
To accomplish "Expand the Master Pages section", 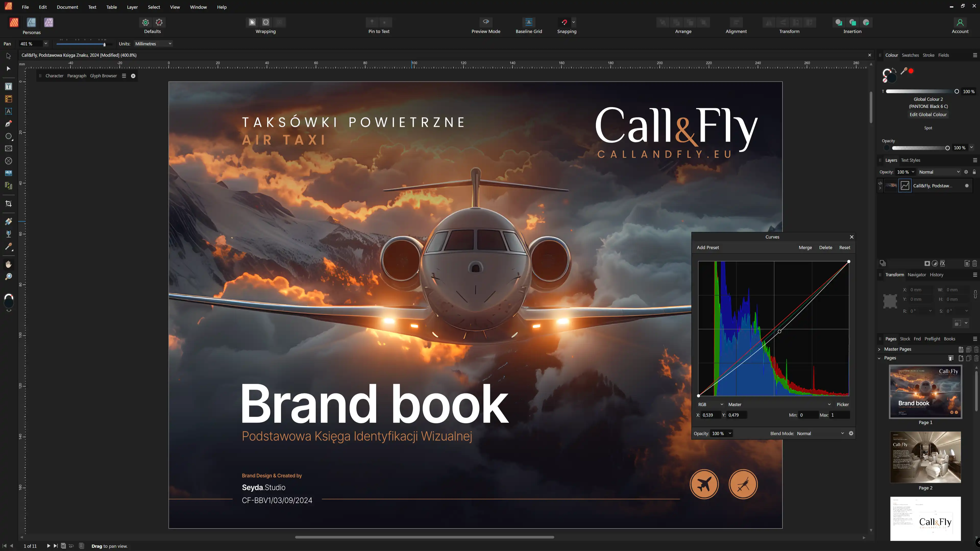I will (x=879, y=349).
